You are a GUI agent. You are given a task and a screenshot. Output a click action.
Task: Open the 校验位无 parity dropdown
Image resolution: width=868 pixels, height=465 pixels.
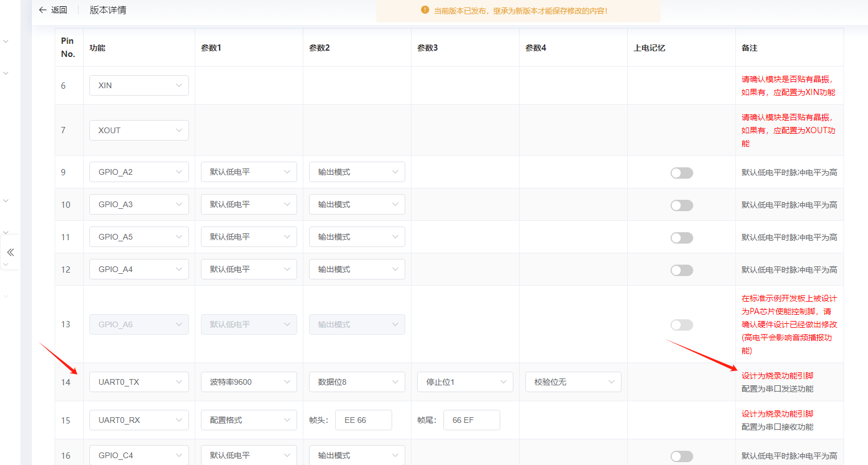pos(573,382)
